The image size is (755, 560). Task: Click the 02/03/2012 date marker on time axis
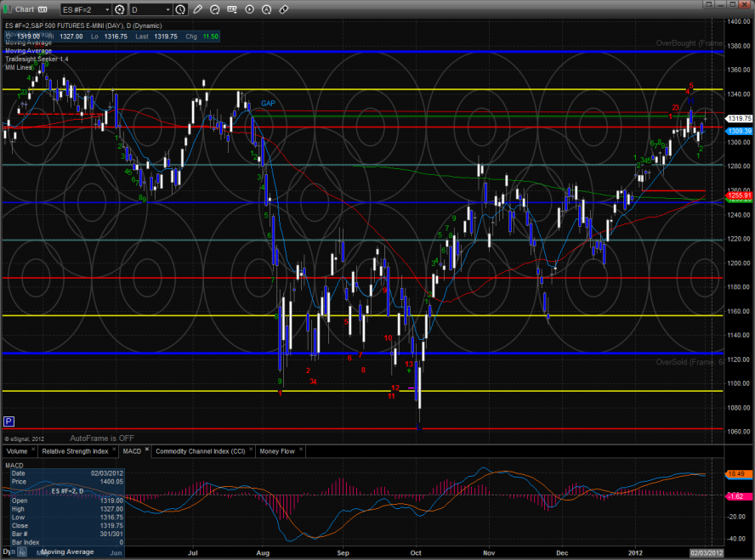tap(707, 553)
